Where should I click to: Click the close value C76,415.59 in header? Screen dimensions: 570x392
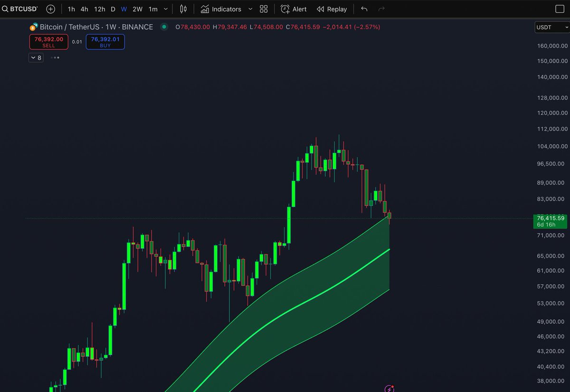tap(303, 27)
